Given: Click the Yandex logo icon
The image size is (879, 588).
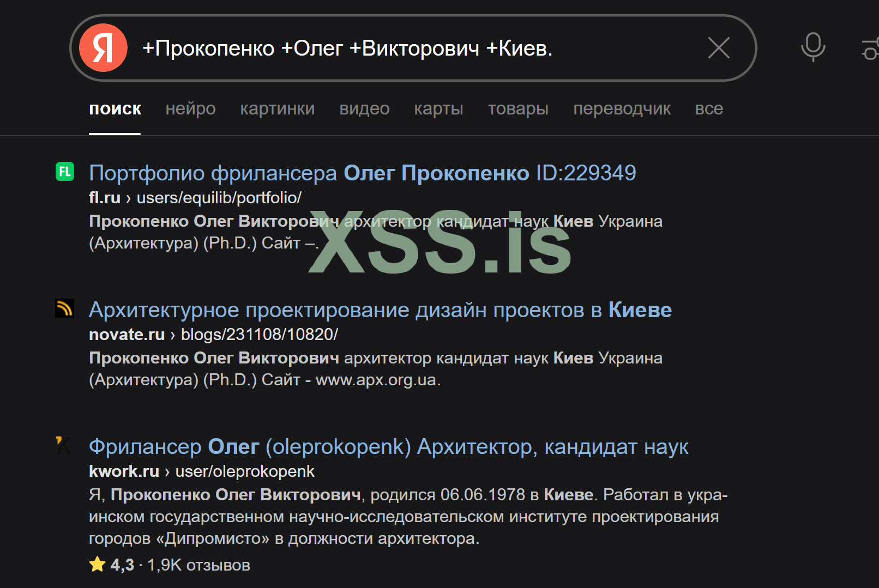Looking at the screenshot, I should coord(103,48).
